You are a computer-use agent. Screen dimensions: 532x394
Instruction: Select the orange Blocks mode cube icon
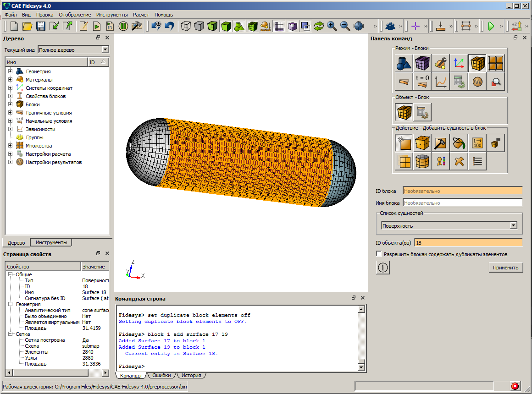pos(477,63)
